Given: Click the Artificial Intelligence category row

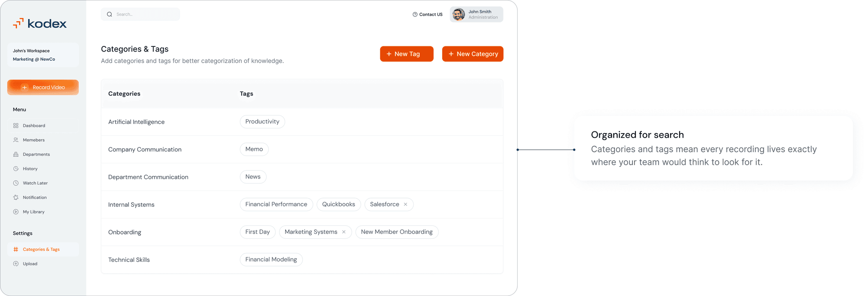Looking at the screenshot, I should click(x=302, y=122).
